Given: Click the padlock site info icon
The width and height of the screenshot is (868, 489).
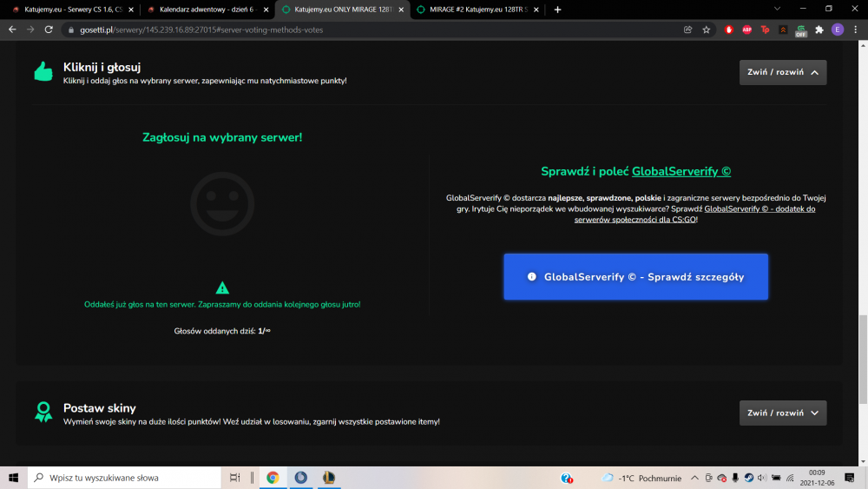Looking at the screenshot, I should point(71,30).
